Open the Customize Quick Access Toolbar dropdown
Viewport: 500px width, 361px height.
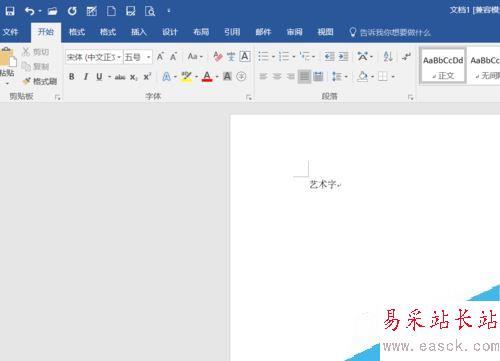[x=169, y=11]
